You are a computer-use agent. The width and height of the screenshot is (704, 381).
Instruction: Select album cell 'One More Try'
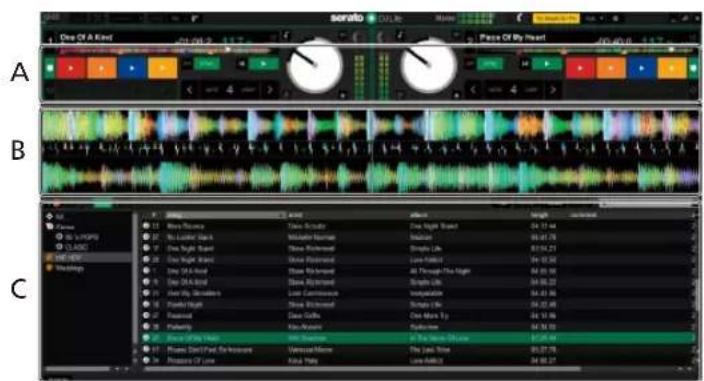click(x=429, y=316)
